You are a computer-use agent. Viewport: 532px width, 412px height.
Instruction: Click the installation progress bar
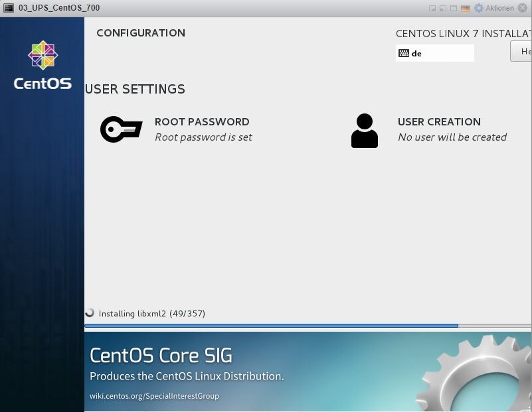coord(308,326)
